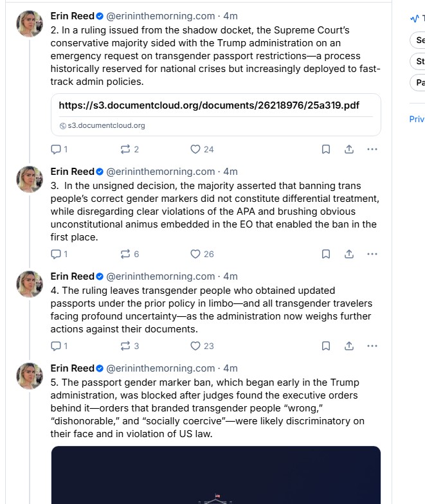Bookmark the shadow docket ruling post
Image resolution: width=425 pixels, height=504 pixels.
pos(326,149)
